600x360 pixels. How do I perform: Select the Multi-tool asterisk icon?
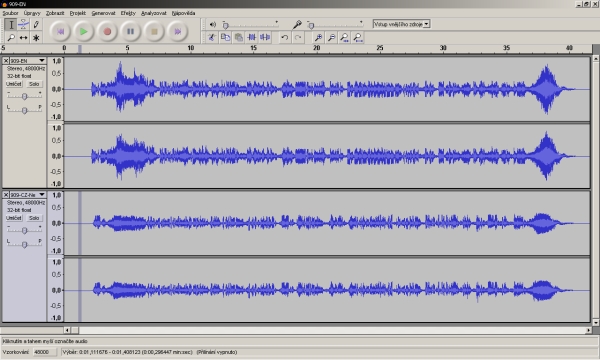pyautogui.click(x=36, y=37)
